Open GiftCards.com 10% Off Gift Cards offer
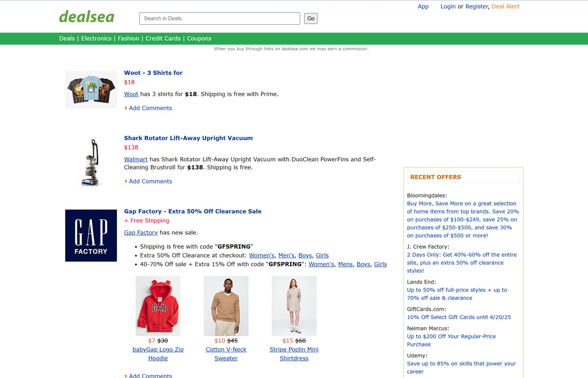This screenshot has width=588, height=378. pos(459,317)
